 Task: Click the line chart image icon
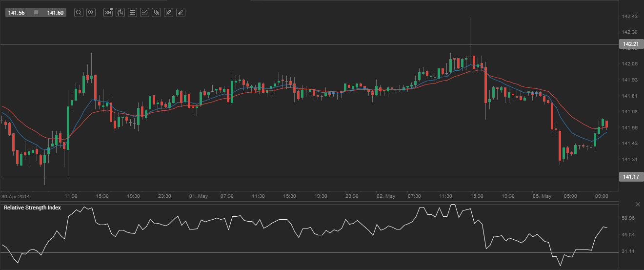(x=144, y=13)
